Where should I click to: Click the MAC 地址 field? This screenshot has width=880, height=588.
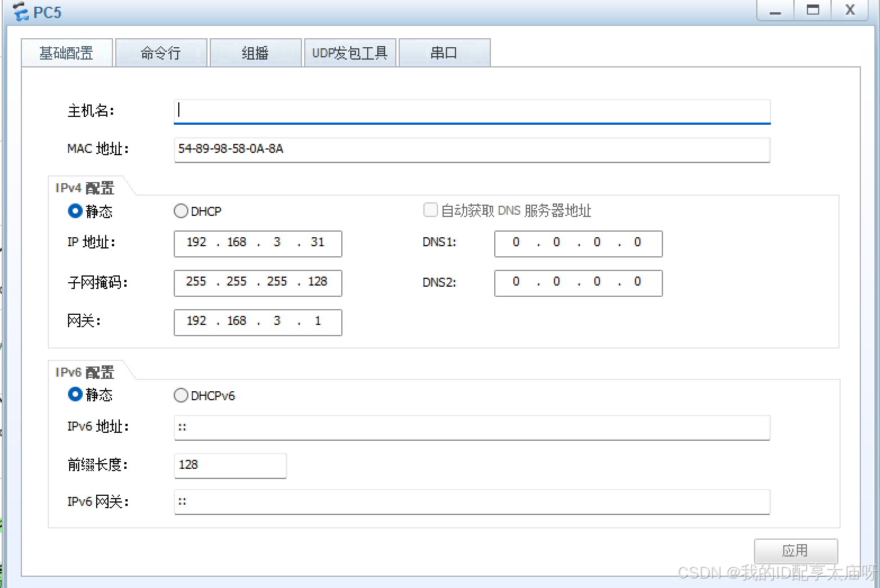coord(472,150)
